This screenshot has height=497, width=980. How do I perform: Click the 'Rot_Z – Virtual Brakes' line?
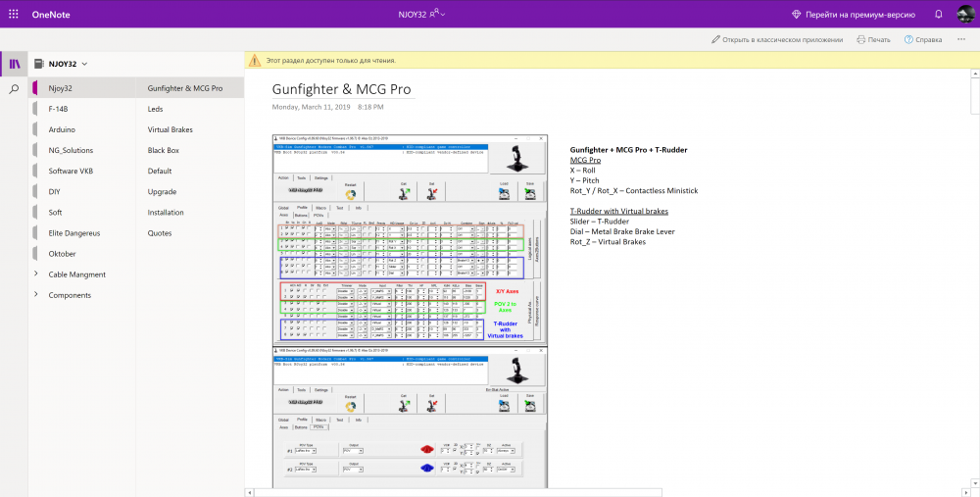pyautogui.click(x=608, y=242)
